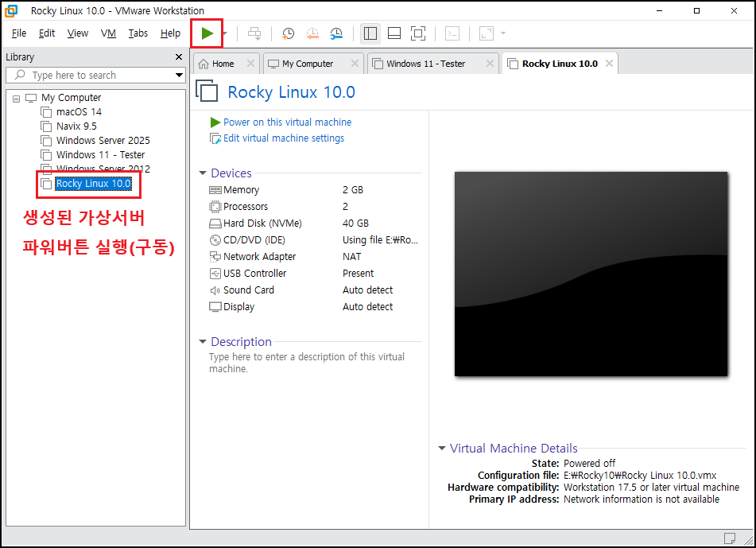Open the library search dropdown arrow
Viewport: 756px width, 548px height.
coord(180,76)
